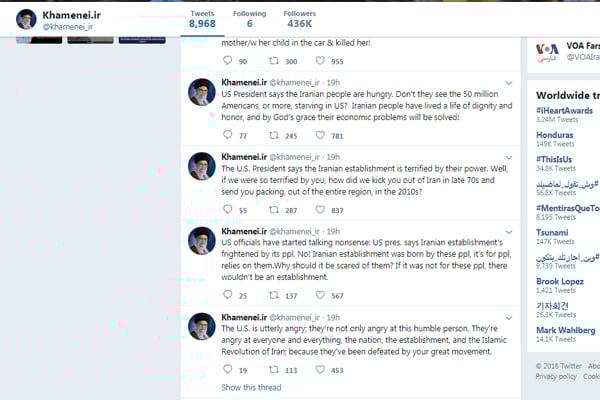Image resolution: width=600 pixels, height=400 pixels.
Task: Expand options chevron on the 'Iranian people are hungry' tweet
Action: tap(509, 82)
